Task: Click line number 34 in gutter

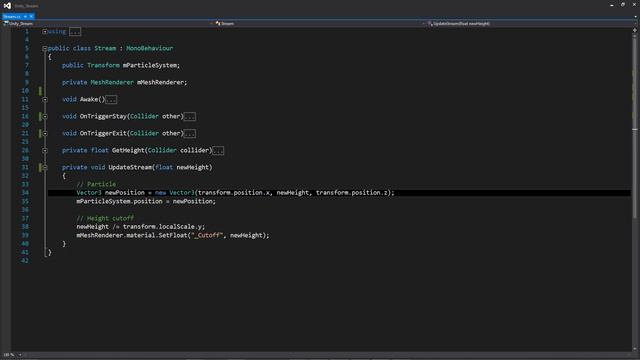Action: 25,193
